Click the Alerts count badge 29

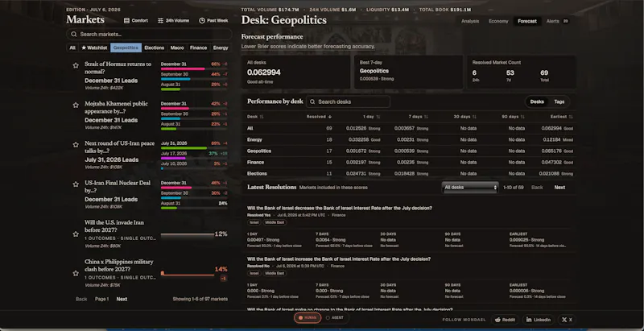coord(565,22)
